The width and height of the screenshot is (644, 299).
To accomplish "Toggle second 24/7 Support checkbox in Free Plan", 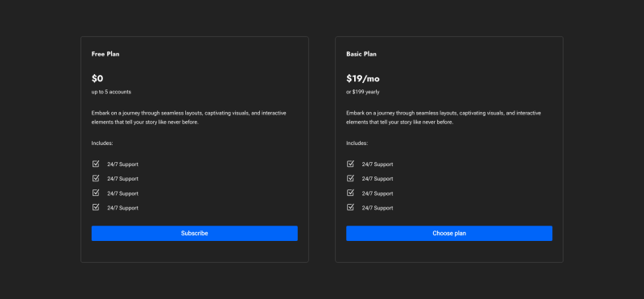I will click(x=96, y=178).
